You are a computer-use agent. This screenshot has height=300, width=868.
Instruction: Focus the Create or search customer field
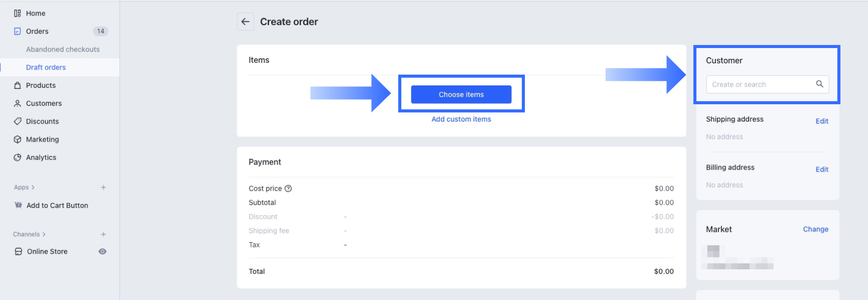[x=760, y=84]
